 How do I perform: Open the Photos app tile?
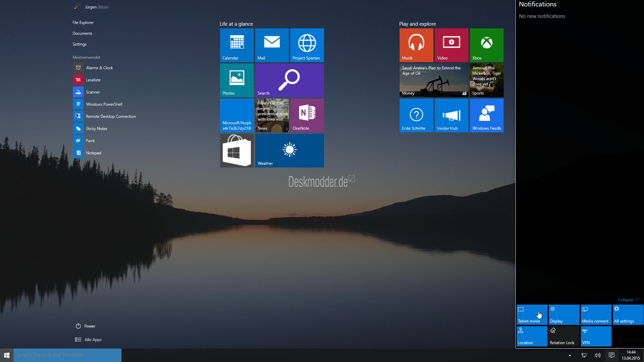coord(237,80)
